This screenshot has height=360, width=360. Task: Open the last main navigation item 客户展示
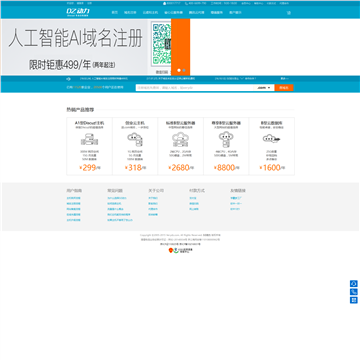(235, 13)
